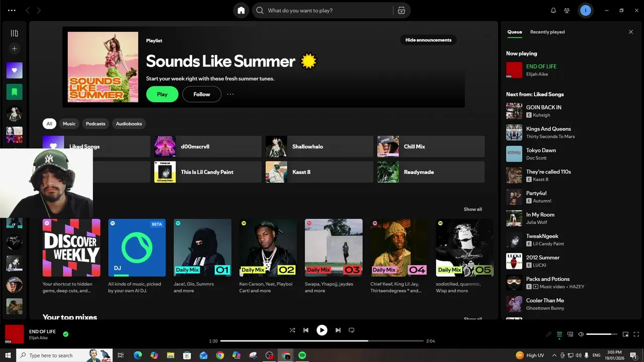
Task: Skip to the next track
Action: coord(338,330)
